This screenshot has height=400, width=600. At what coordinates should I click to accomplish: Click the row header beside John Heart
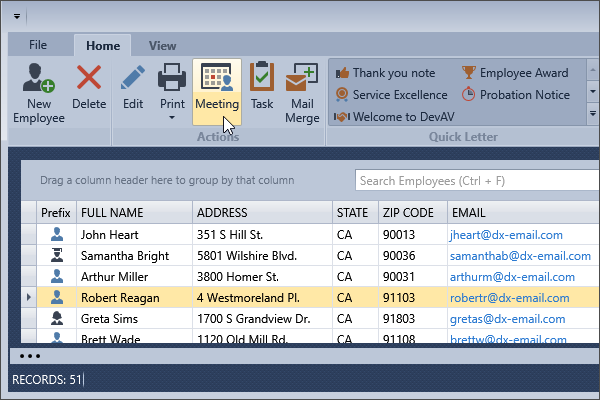pyautogui.click(x=29, y=234)
